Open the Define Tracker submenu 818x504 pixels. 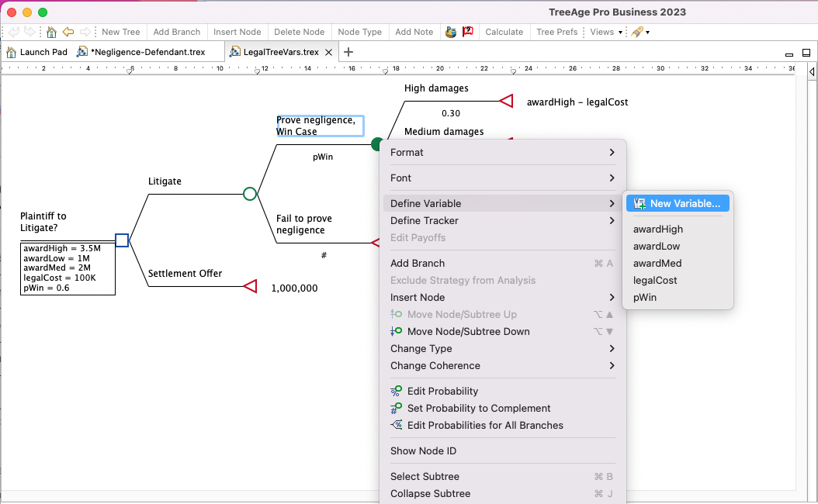(503, 220)
